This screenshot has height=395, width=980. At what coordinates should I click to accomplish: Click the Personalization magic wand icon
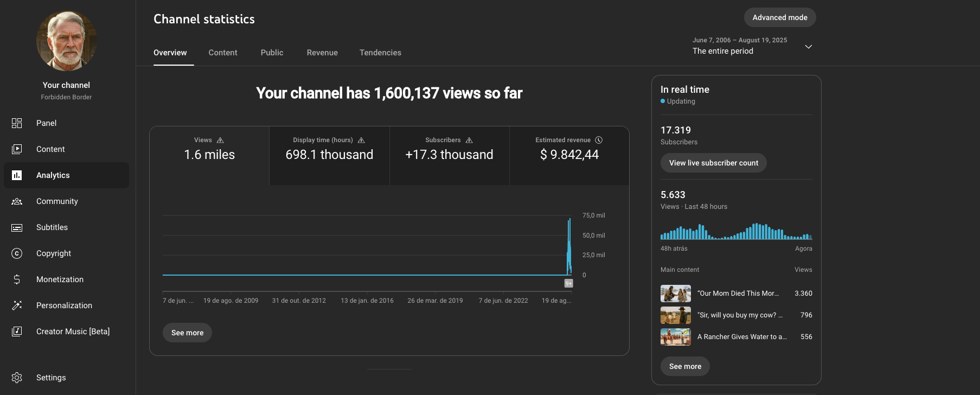tap(17, 305)
